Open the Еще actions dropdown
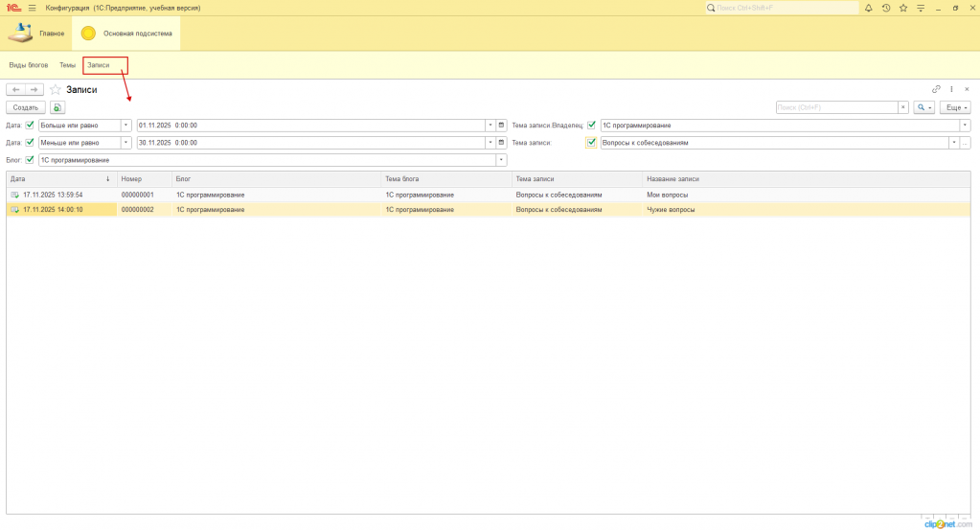 (x=955, y=107)
